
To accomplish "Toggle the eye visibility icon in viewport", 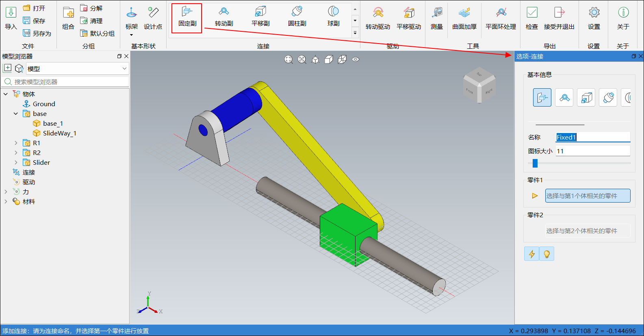I will tap(356, 59).
